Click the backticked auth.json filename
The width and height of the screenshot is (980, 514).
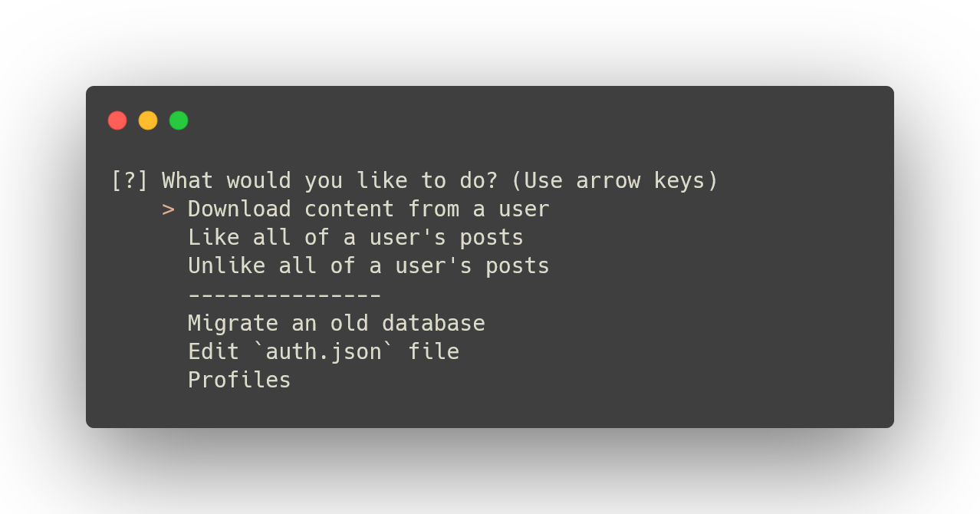324,351
